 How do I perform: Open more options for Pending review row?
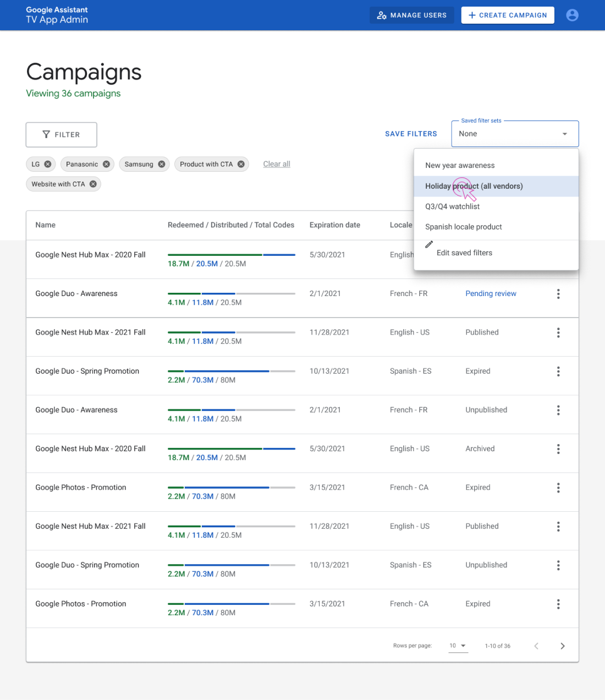click(x=558, y=294)
